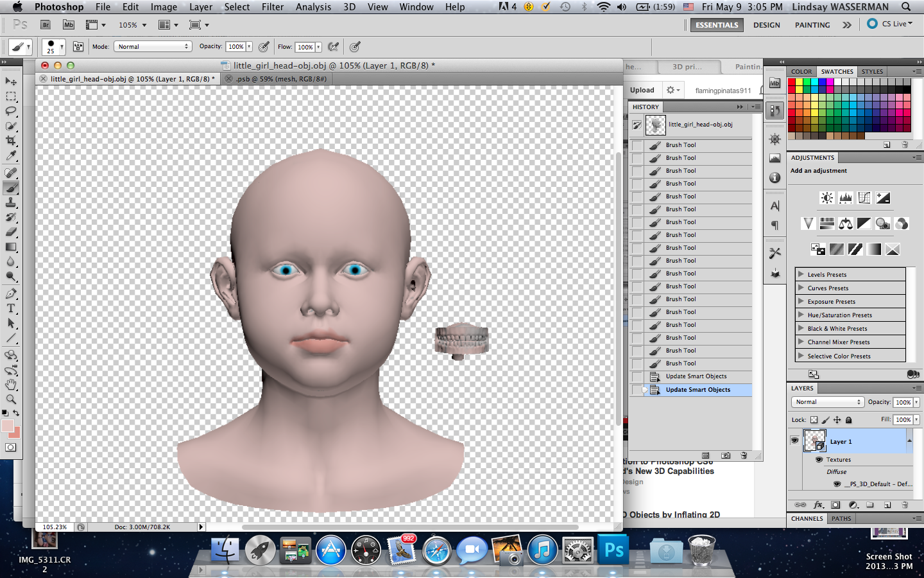The image size is (924, 578).
Task: Open the layer blend mode dropdown
Action: 827,402
